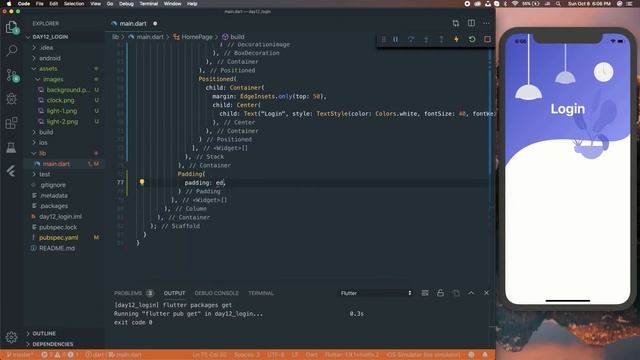Switch to the DEBUG CONSOLE tab
The height and width of the screenshot is (360, 640).
(x=216, y=293)
